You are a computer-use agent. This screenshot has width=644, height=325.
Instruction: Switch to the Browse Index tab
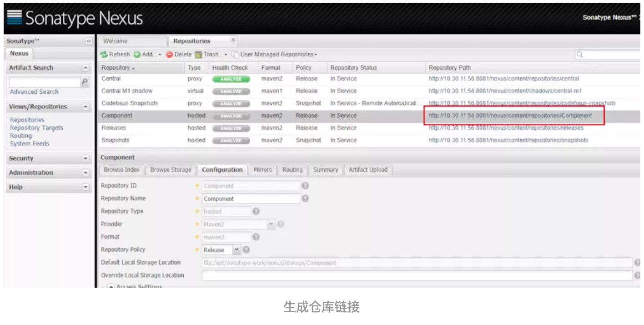click(121, 170)
